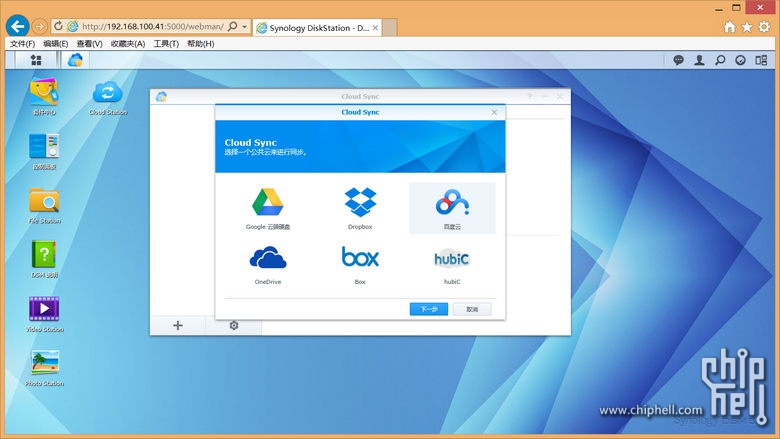Click address bar search icon

coord(232,26)
